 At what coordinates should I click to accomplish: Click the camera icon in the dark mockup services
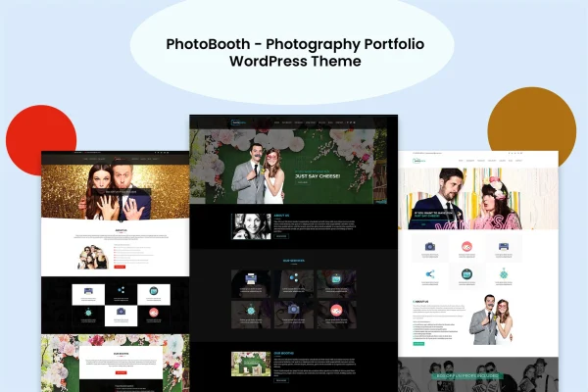[x=294, y=309]
